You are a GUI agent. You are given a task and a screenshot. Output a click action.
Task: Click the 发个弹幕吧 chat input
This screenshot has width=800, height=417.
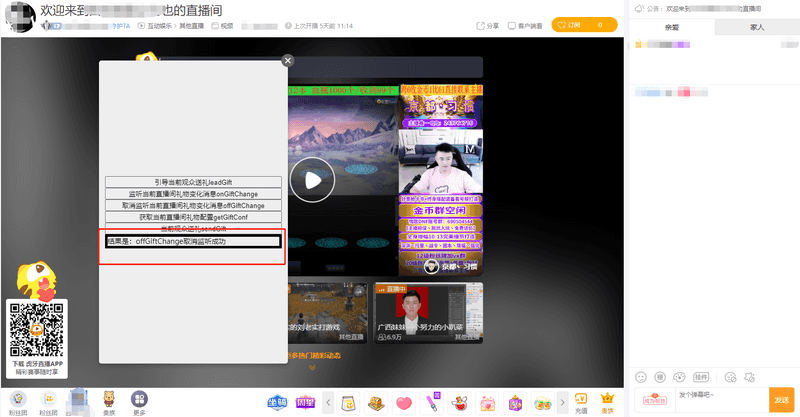click(x=722, y=400)
